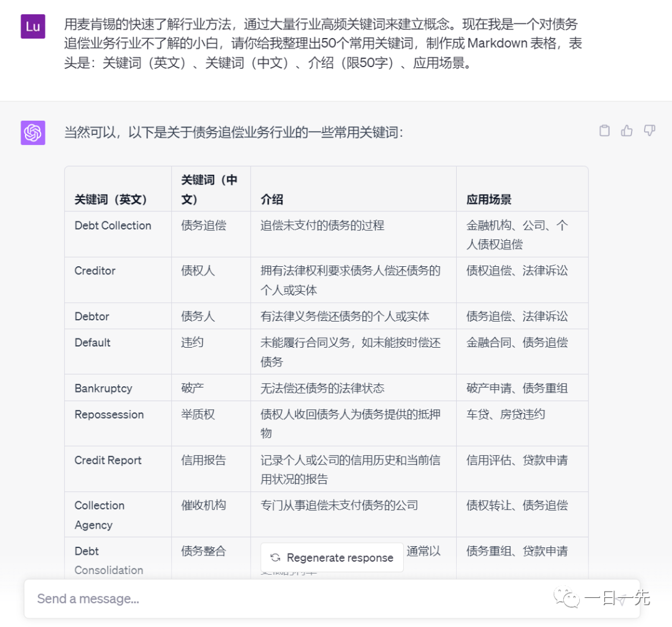Click the 应用场景 column header

489,200
